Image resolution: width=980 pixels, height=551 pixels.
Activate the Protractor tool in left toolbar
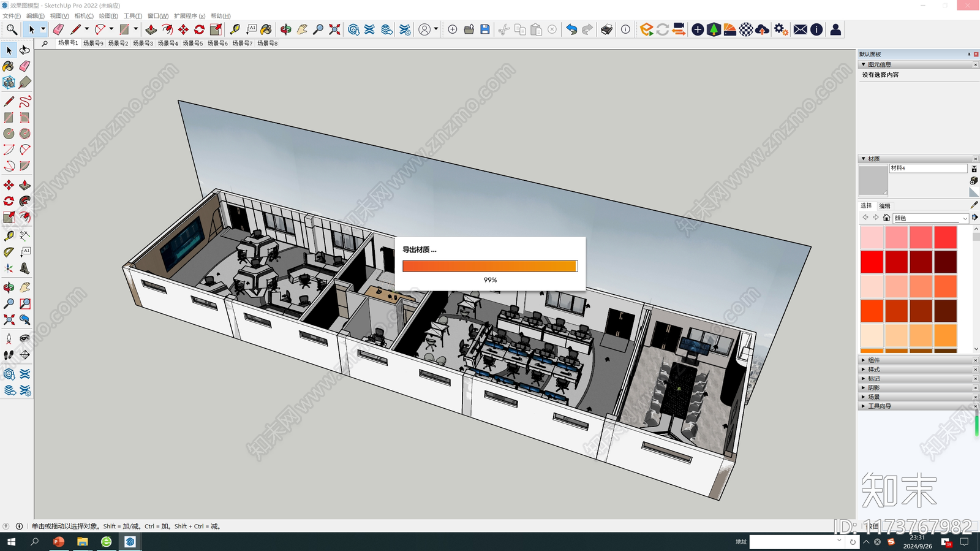pyautogui.click(x=9, y=252)
